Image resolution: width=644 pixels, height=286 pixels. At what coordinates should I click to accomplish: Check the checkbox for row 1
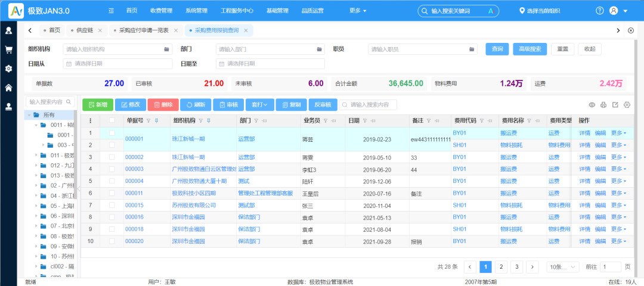tap(112, 133)
